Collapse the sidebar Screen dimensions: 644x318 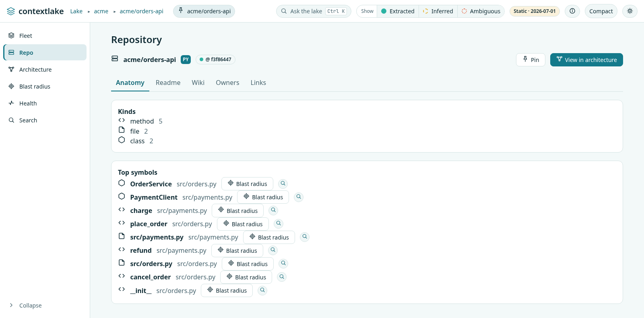(x=45, y=305)
